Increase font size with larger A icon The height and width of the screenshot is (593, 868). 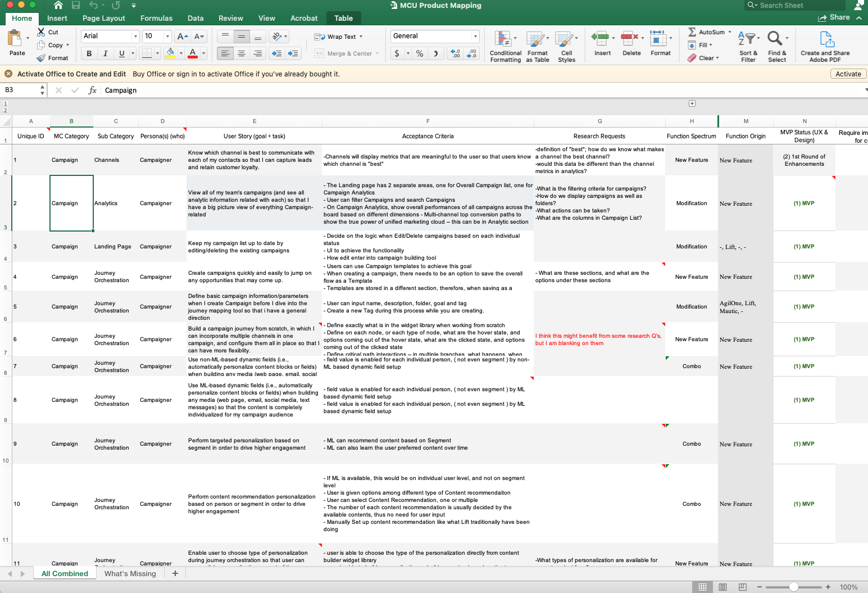tap(183, 37)
